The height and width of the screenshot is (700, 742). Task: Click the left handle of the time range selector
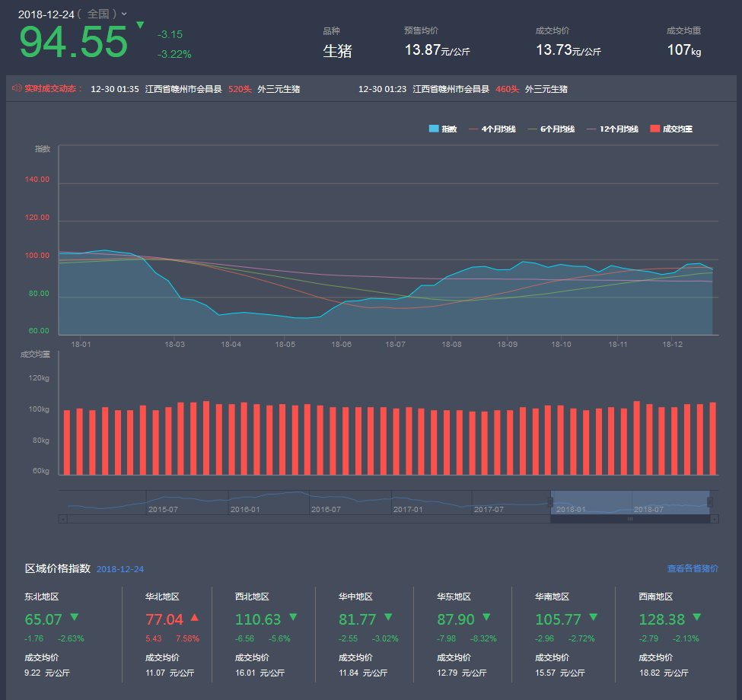point(550,502)
